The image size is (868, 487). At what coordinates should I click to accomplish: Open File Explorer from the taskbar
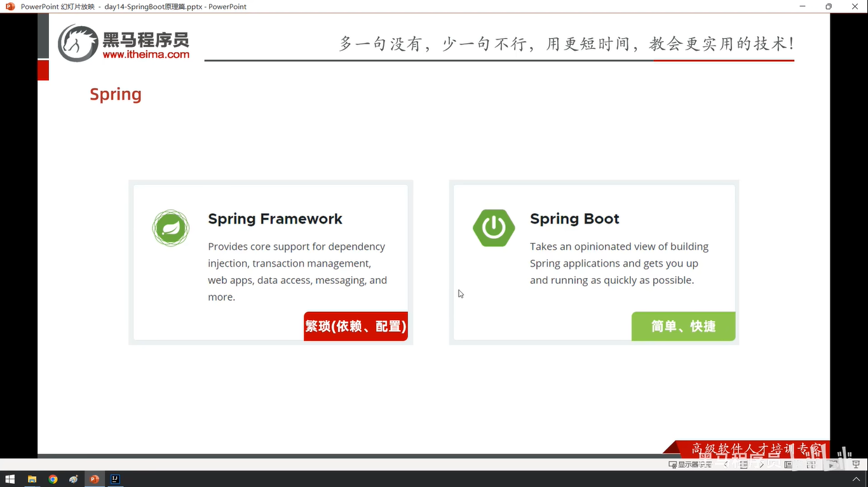click(x=32, y=479)
